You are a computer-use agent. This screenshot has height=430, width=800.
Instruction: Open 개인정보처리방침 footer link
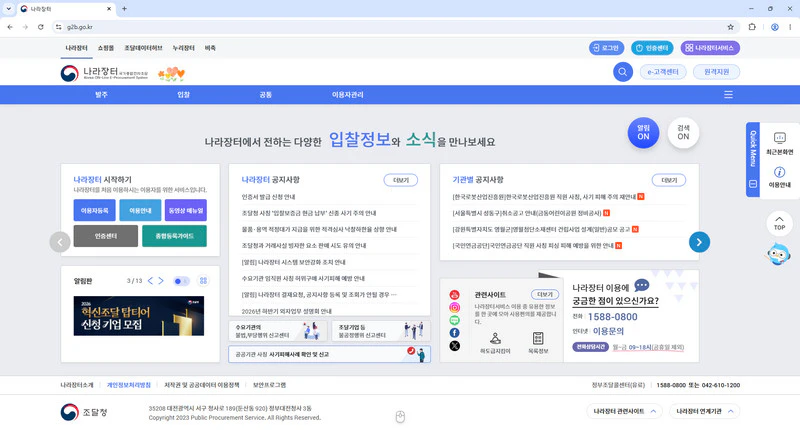pos(129,385)
